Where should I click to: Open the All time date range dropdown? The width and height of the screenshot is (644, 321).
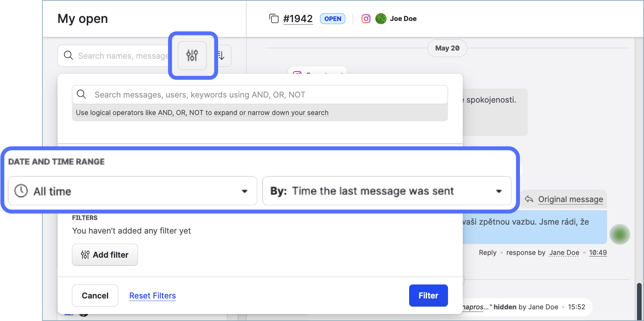click(x=133, y=191)
